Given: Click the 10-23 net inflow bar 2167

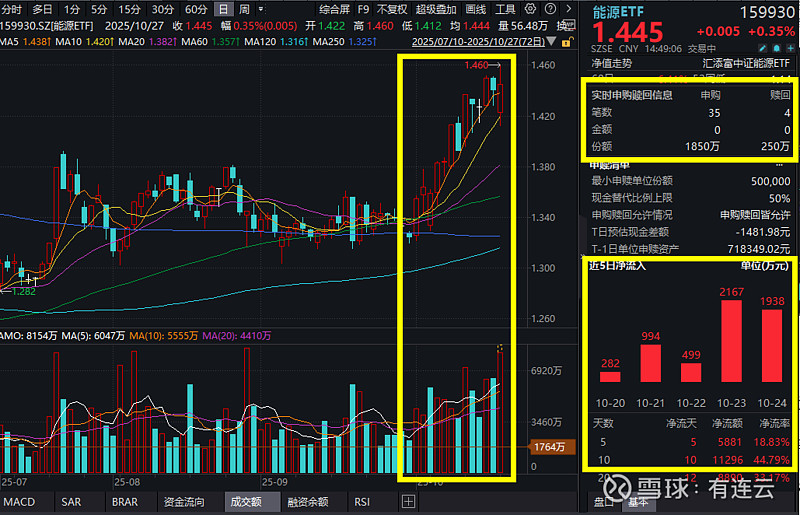Looking at the screenshot, I should pos(731,340).
